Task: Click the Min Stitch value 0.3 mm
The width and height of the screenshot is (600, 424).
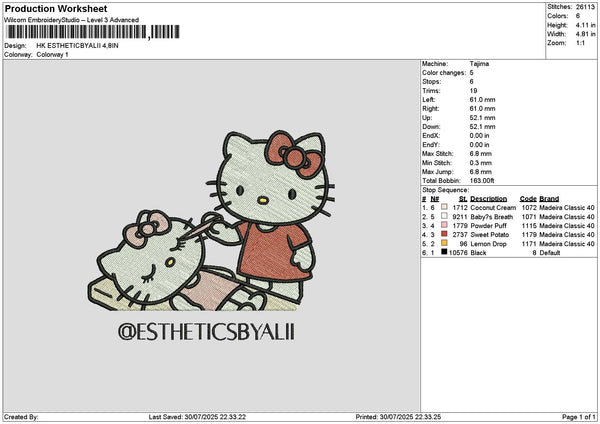Action: (x=481, y=163)
